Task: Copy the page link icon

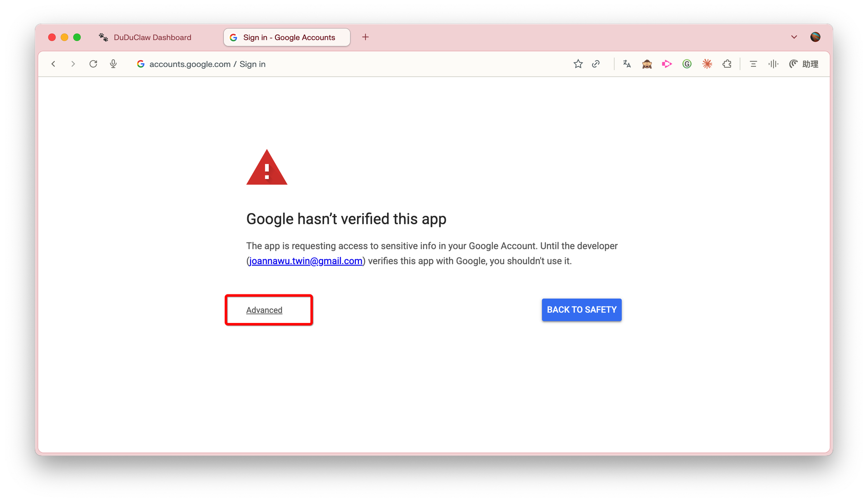Action: 596,64
